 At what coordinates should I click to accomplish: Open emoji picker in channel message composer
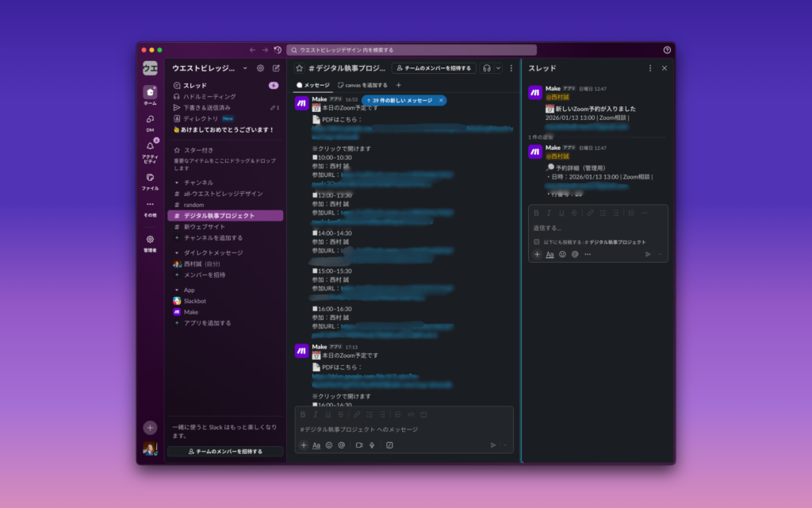click(x=329, y=445)
